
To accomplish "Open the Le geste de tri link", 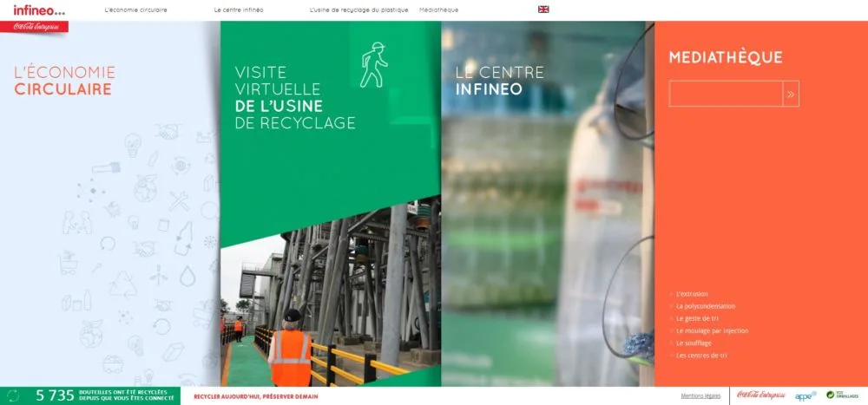I will point(698,318).
